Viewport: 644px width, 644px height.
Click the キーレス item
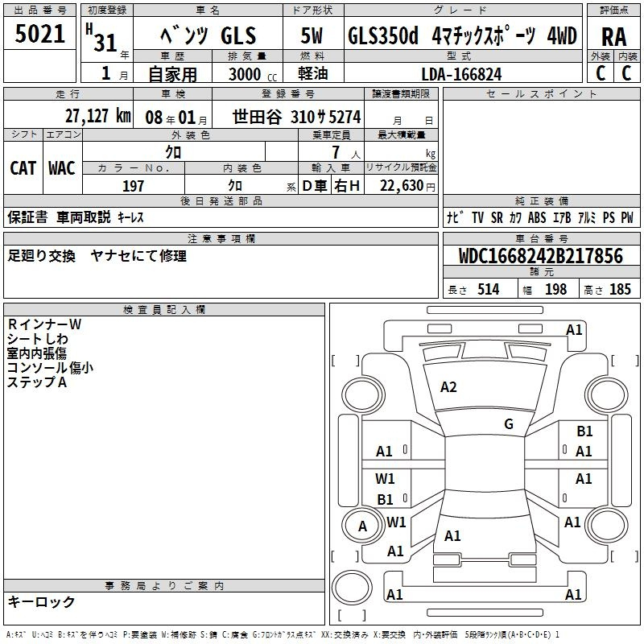tap(130, 217)
